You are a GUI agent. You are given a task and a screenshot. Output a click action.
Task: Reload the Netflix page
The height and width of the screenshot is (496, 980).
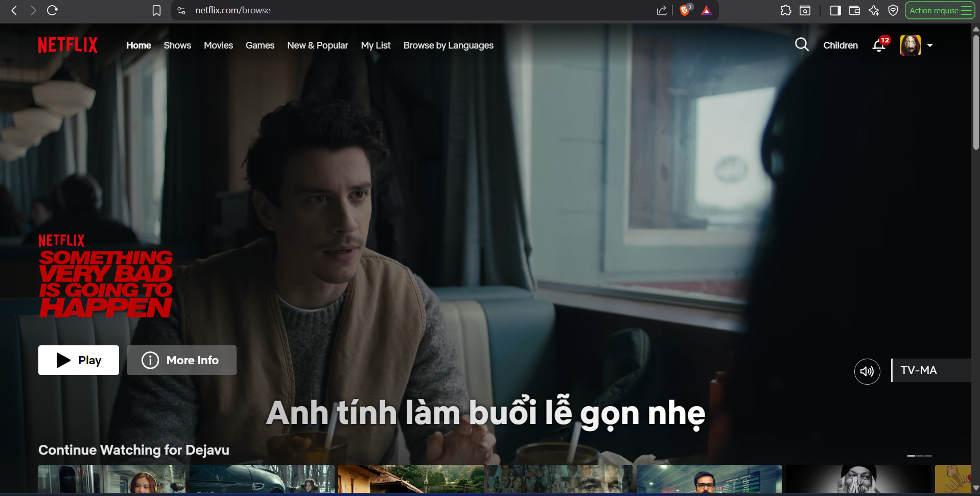point(52,10)
